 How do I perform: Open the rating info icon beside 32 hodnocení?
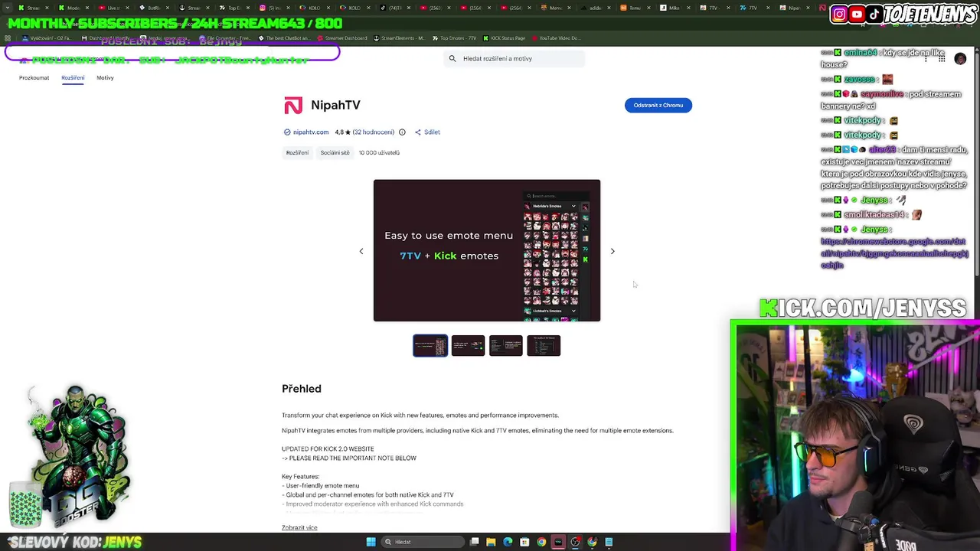coord(402,132)
